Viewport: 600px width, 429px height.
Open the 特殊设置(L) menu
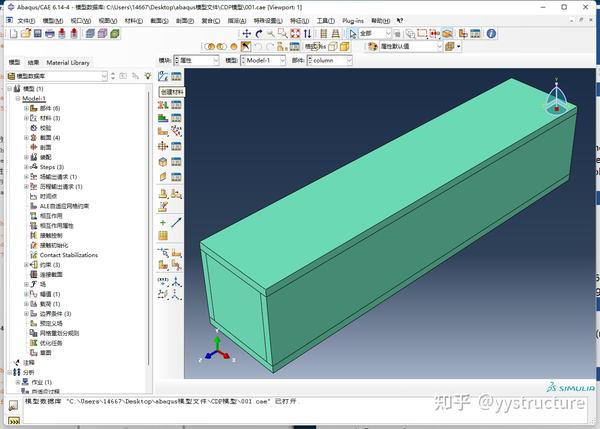(268, 21)
